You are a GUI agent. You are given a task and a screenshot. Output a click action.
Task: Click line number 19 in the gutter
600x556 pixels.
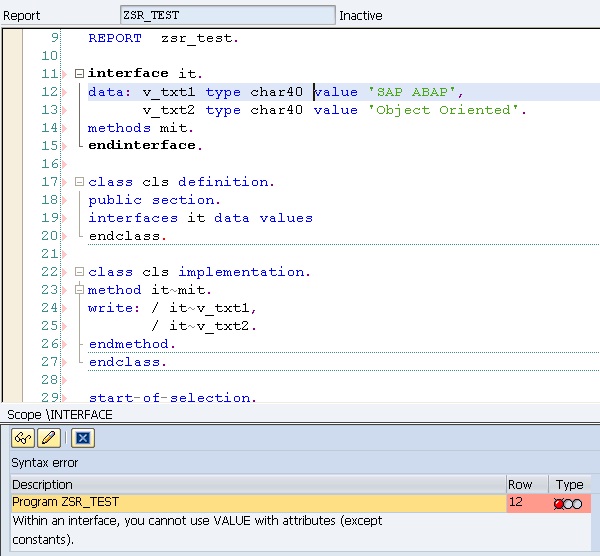tap(49, 218)
